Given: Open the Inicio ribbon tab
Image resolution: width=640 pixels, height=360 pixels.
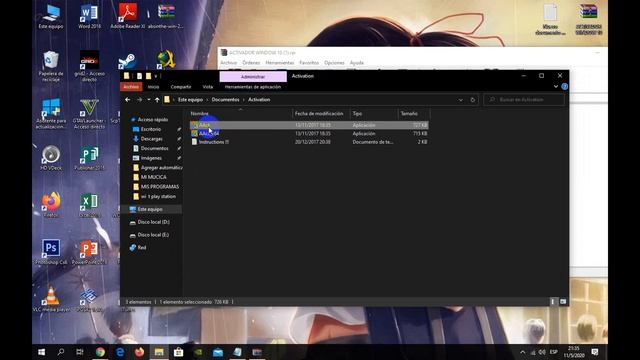Looking at the screenshot, I should coord(153,87).
